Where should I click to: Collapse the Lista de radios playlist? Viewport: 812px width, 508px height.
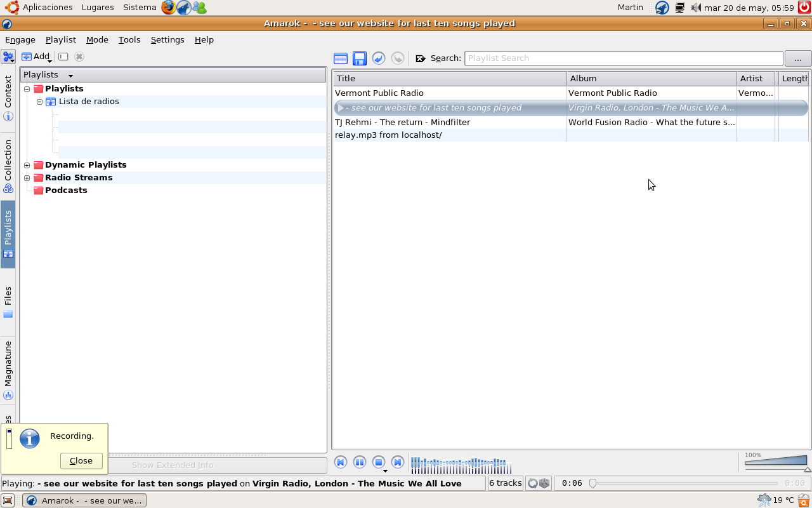point(39,102)
